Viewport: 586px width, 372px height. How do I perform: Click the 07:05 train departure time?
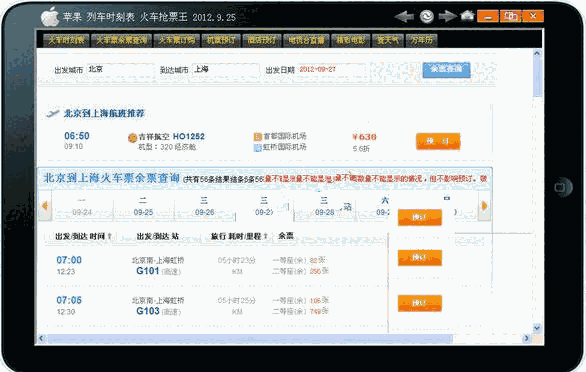(69, 300)
